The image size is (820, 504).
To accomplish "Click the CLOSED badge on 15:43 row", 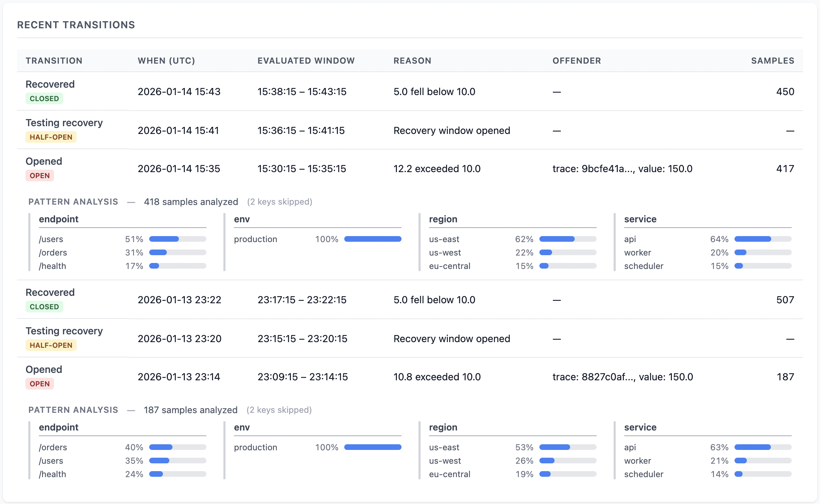I will click(44, 99).
